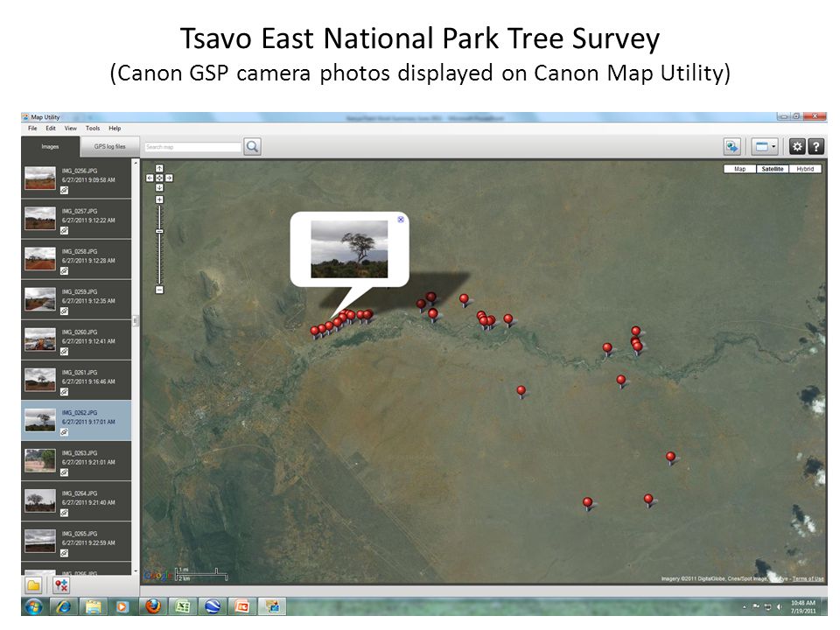Open the Tools menu
Viewport: 840px width, 630px height.
(93, 129)
